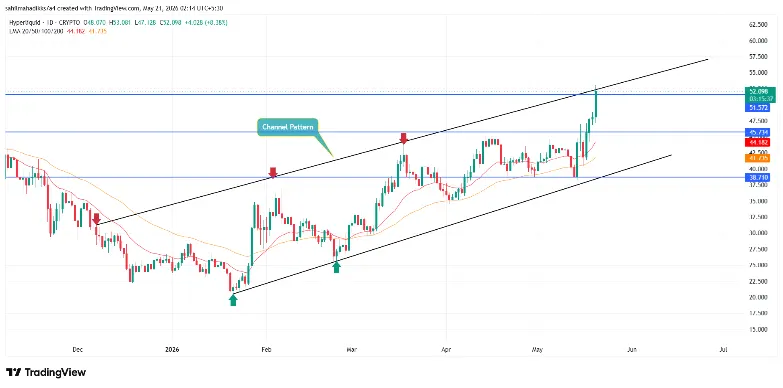Click the Hyperliquid symbol title in the legend
Screen dimensions: 783x388
25,23
